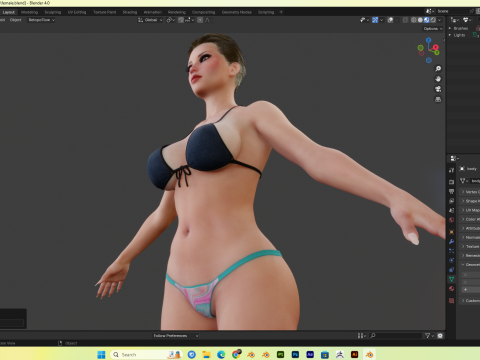The image size is (480, 360).
Task: Open the Modifiers wrench properties tab
Action: click(x=451, y=241)
